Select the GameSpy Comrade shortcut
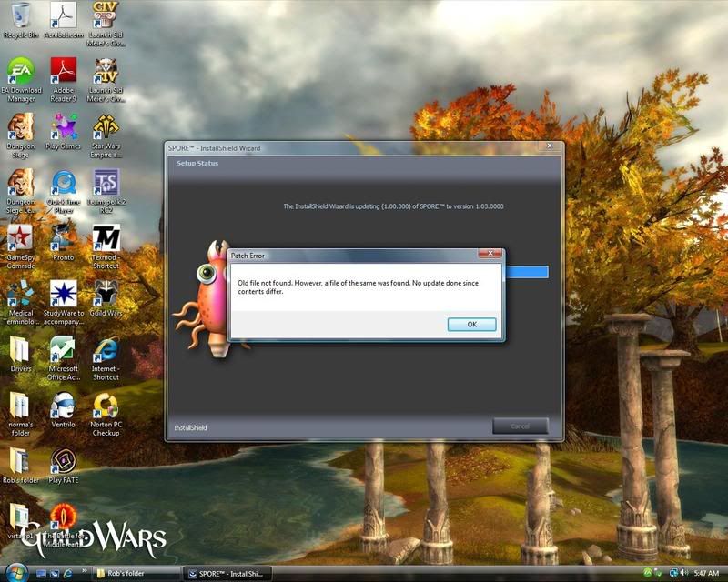Screen dimensions: 728x582 [x=21, y=247]
